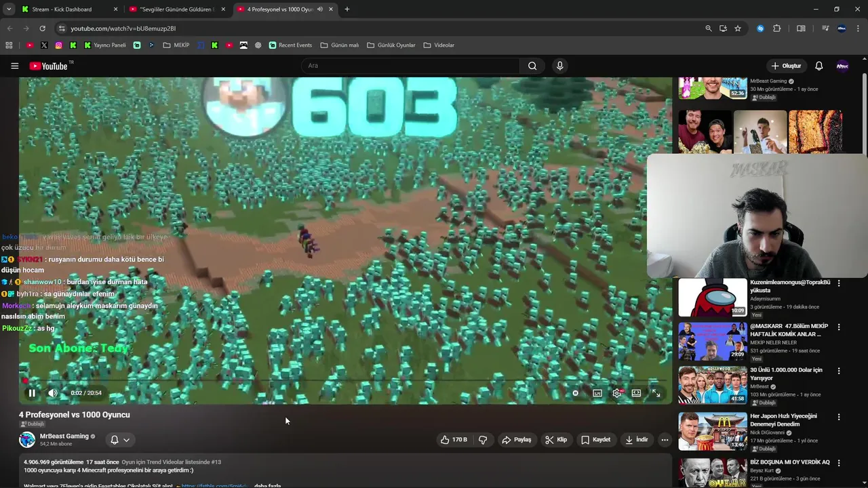Open the X bookmark in bookmarks bar
The image size is (868, 488).
pyautogui.click(x=44, y=45)
